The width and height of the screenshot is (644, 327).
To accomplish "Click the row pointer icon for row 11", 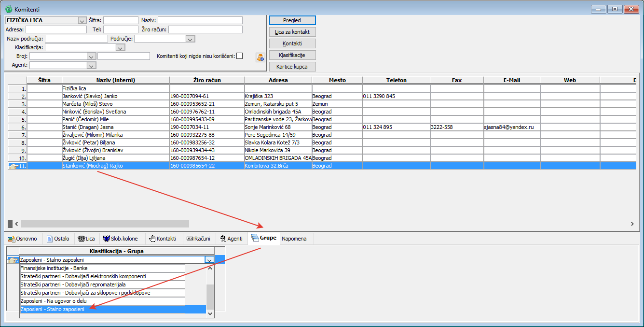I will click(13, 166).
